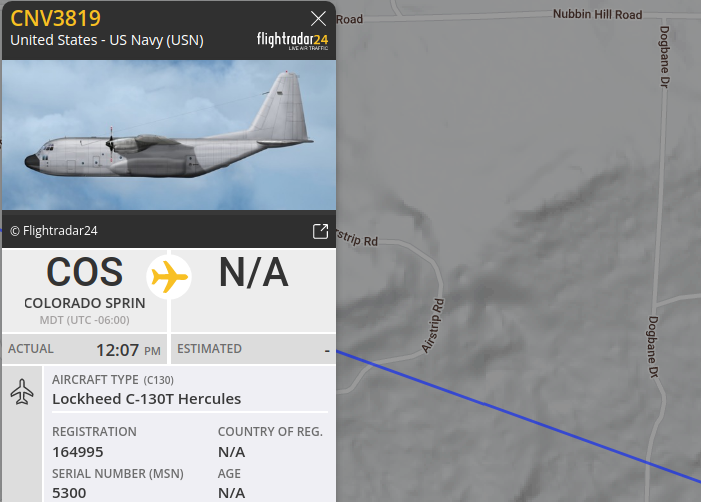Click the yellow airplane route icon
Image resolution: width=701 pixels, height=502 pixels.
pyautogui.click(x=169, y=277)
